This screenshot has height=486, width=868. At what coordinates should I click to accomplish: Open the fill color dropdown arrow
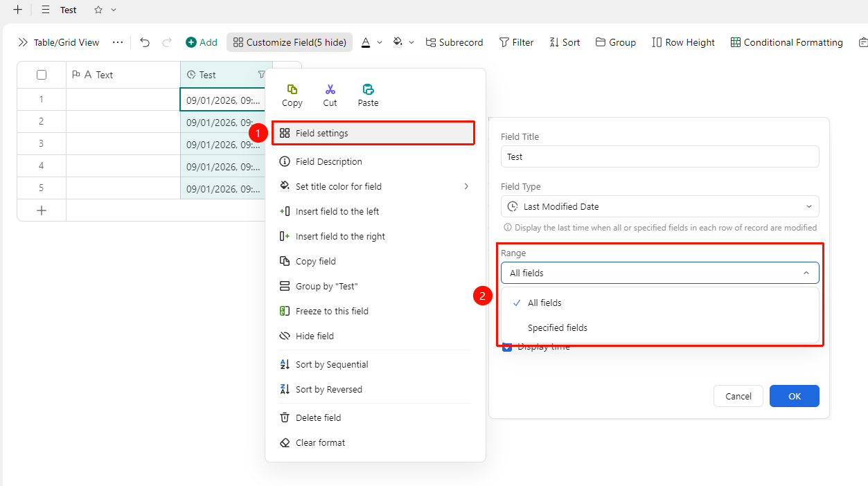(411, 42)
